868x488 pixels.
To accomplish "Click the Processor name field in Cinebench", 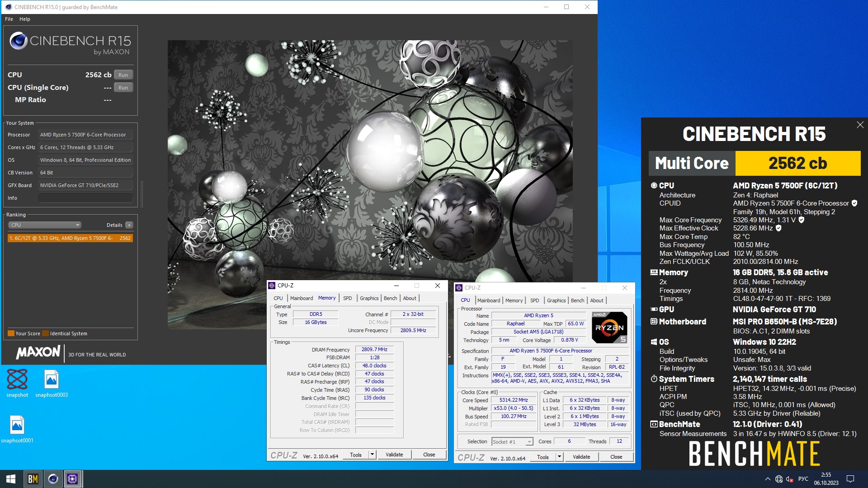I will tap(85, 135).
